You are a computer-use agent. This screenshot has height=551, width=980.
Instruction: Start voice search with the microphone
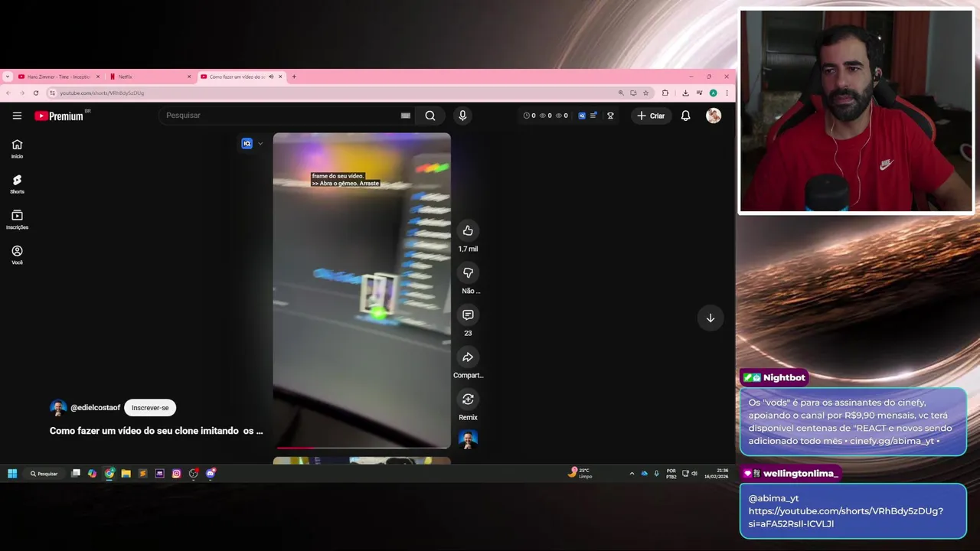coord(462,116)
